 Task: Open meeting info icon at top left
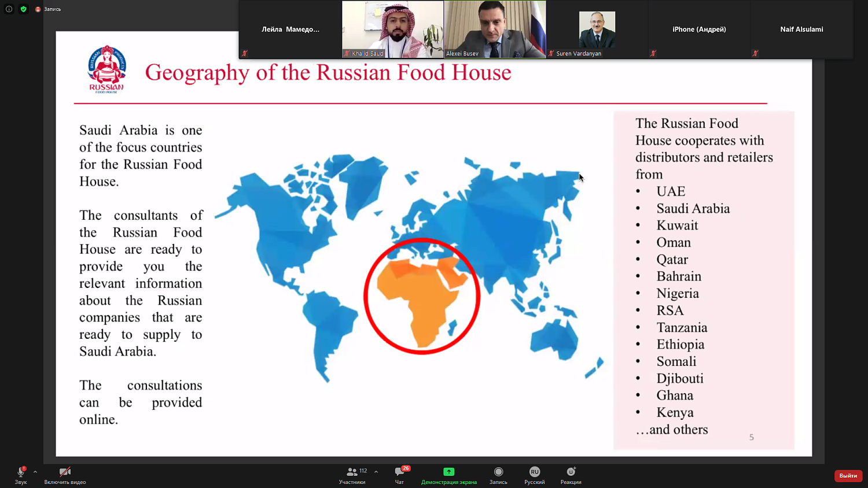[9, 9]
